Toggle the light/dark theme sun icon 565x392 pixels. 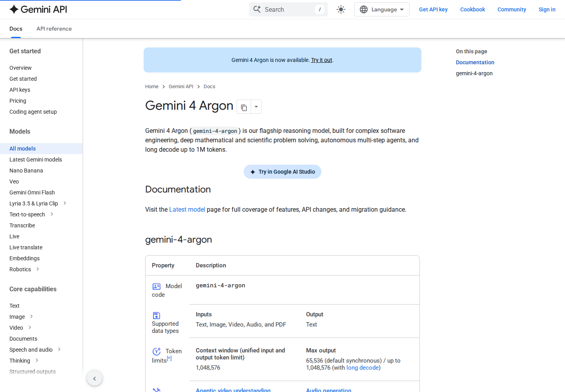tap(341, 9)
